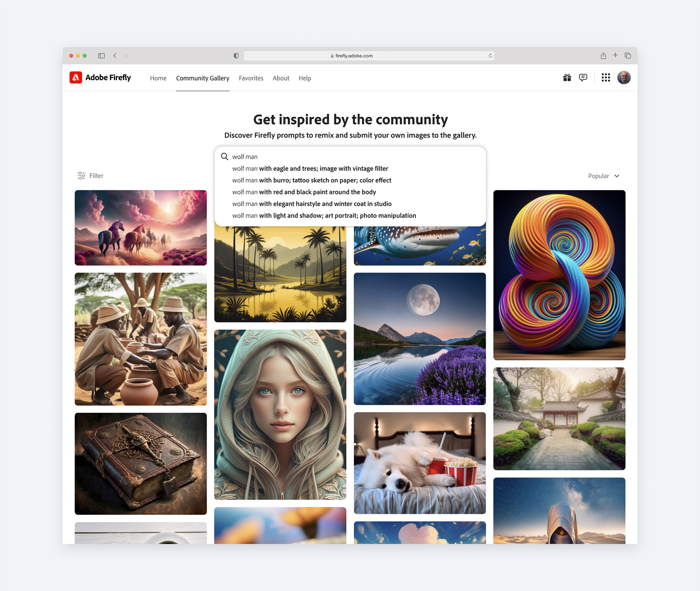Open the browser tab overview icon
The height and width of the screenshot is (591, 700).
pyautogui.click(x=628, y=56)
